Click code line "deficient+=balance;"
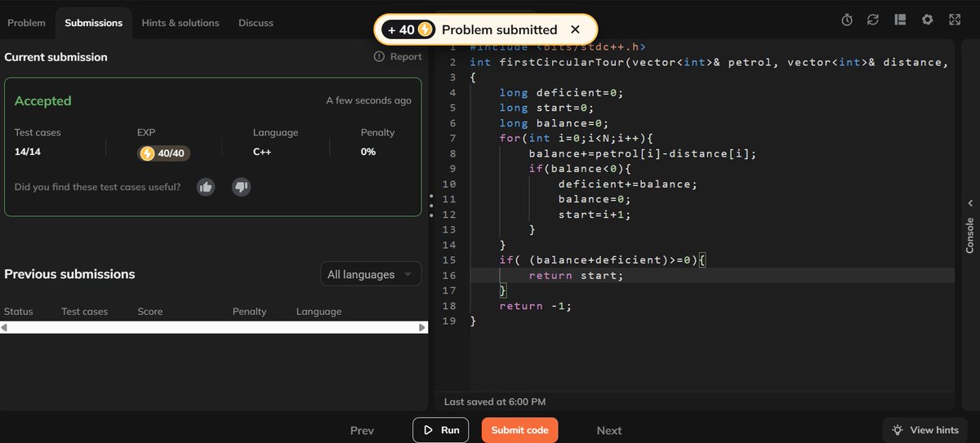Screen dimensions: 980x443 click(x=628, y=184)
